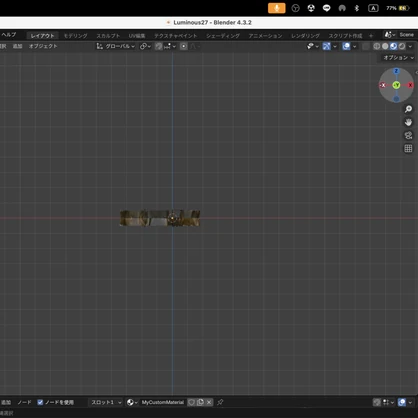Toggle the camera view icon
Screen dimensions: 418x418
click(x=408, y=135)
